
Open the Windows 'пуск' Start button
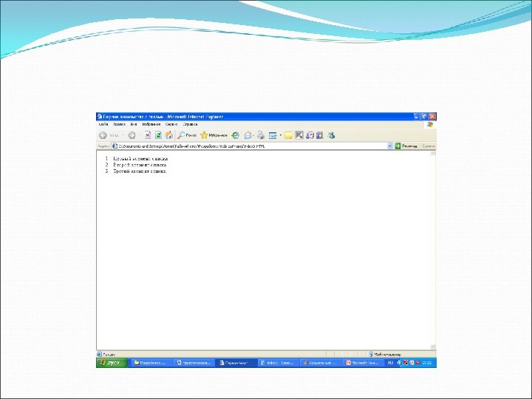pyautogui.click(x=112, y=363)
